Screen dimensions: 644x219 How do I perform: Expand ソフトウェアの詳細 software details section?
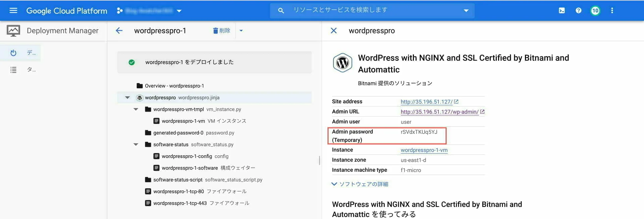point(360,184)
